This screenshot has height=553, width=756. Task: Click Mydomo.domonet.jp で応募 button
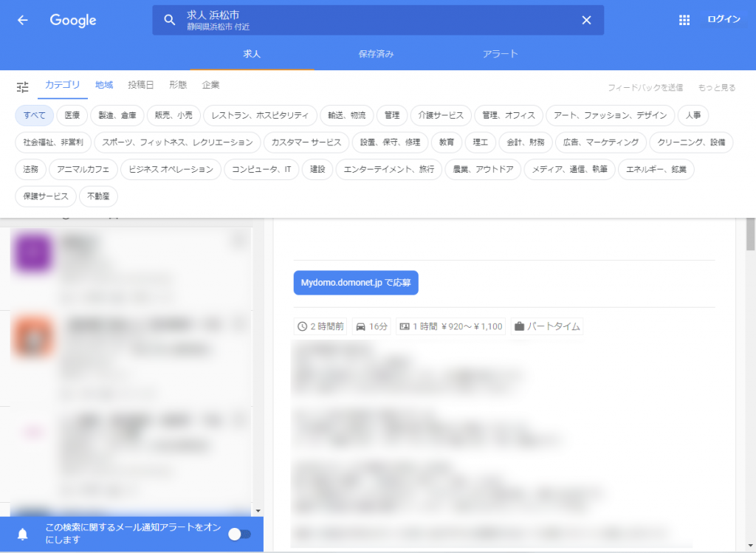click(356, 283)
